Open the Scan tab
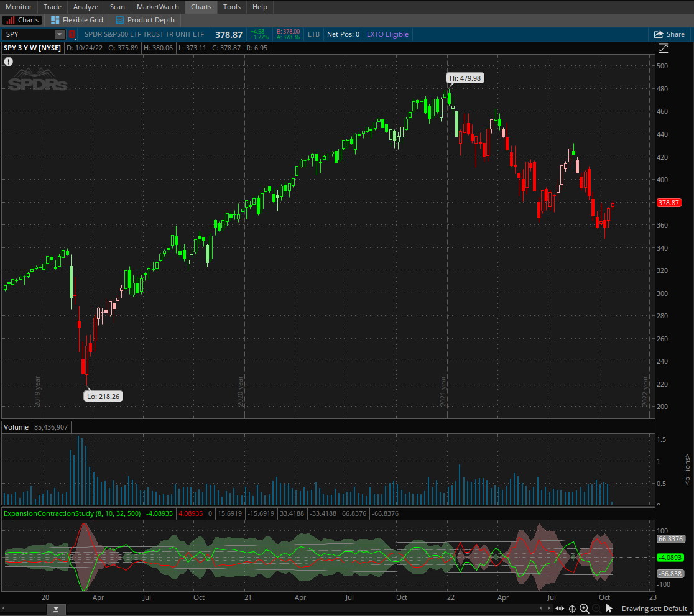The image size is (694, 616). (118, 7)
